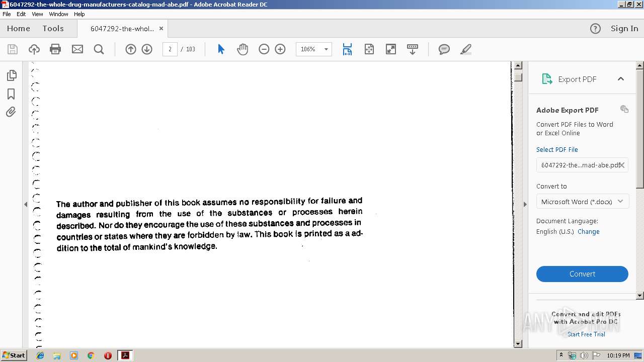This screenshot has width=644, height=362.
Task: Click the document vertical scrollbar thumb
Action: (518, 77)
